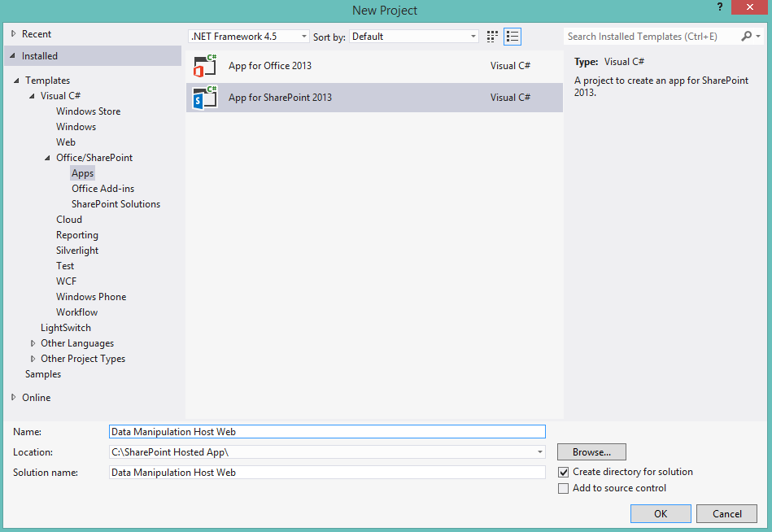Close the New Project dialog
Viewport: 772px width, 532px height.
pos(750,7)
